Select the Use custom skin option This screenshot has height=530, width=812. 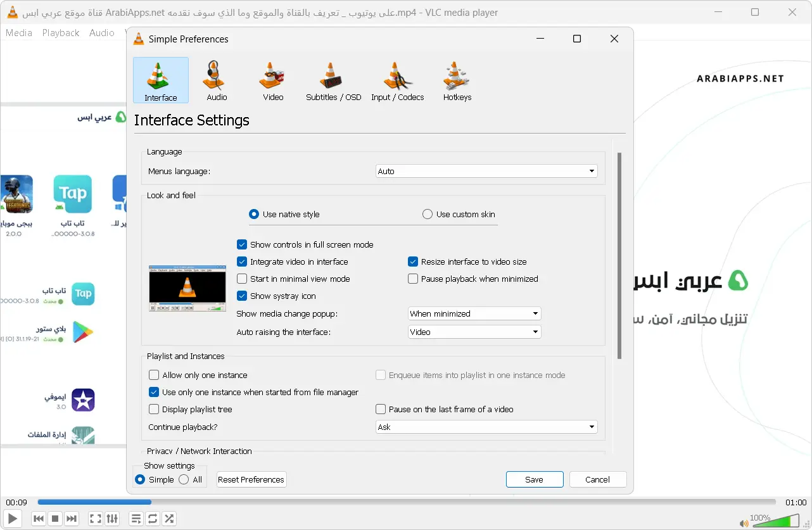pyautogui.click(x=428, y=213)
